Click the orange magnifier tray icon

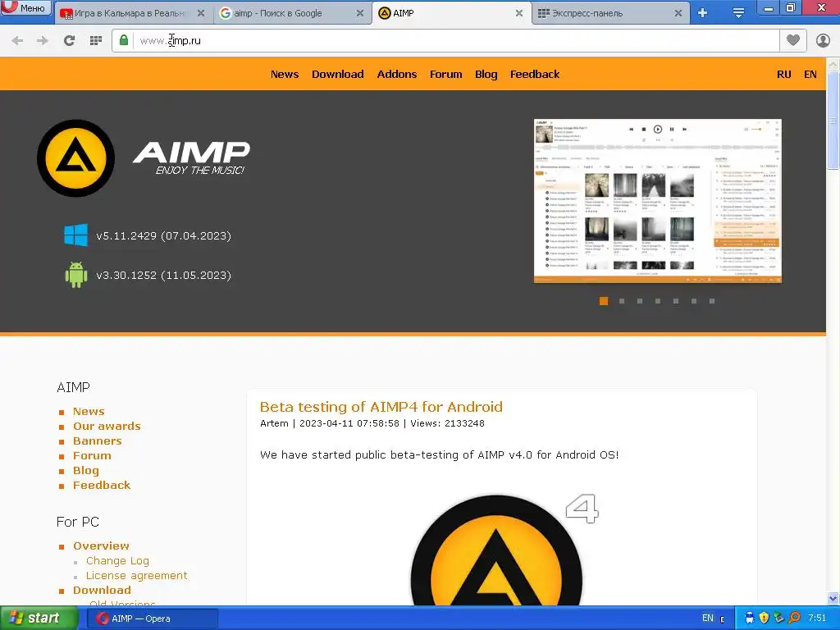coord(794,619)
